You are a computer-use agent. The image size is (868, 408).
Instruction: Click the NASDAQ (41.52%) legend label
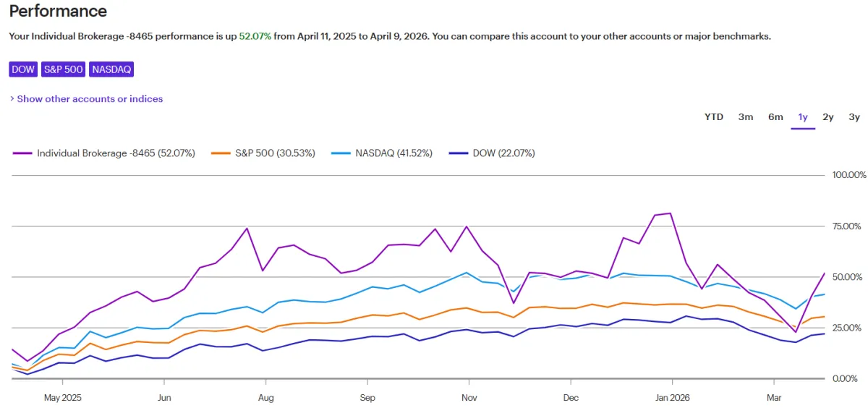coord(393,153)
